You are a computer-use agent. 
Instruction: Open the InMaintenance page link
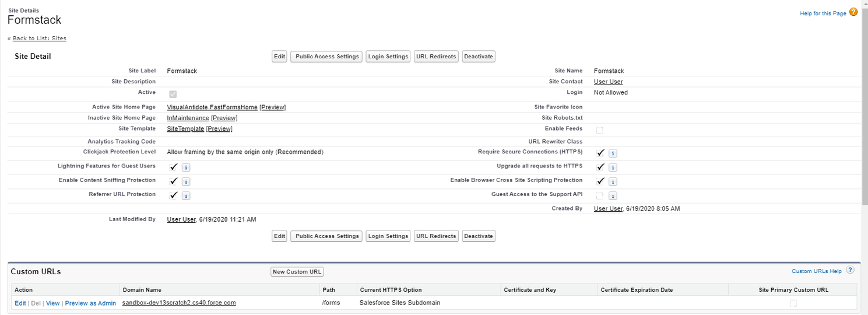click(188, 118)
